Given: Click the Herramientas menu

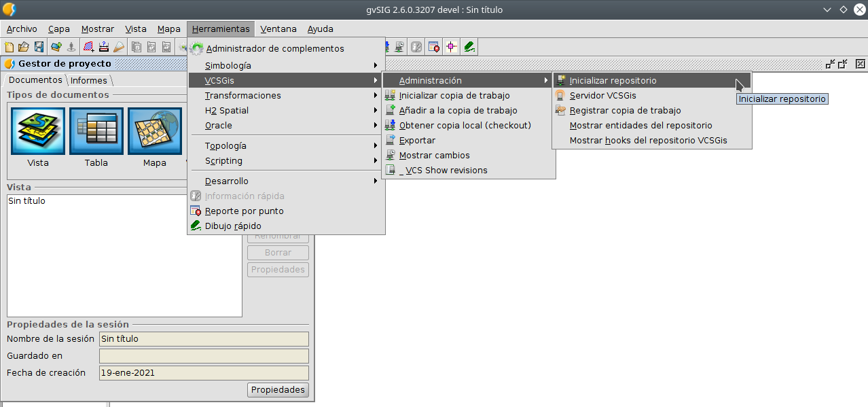Looking at the screenshot, I should click(221, 29).
